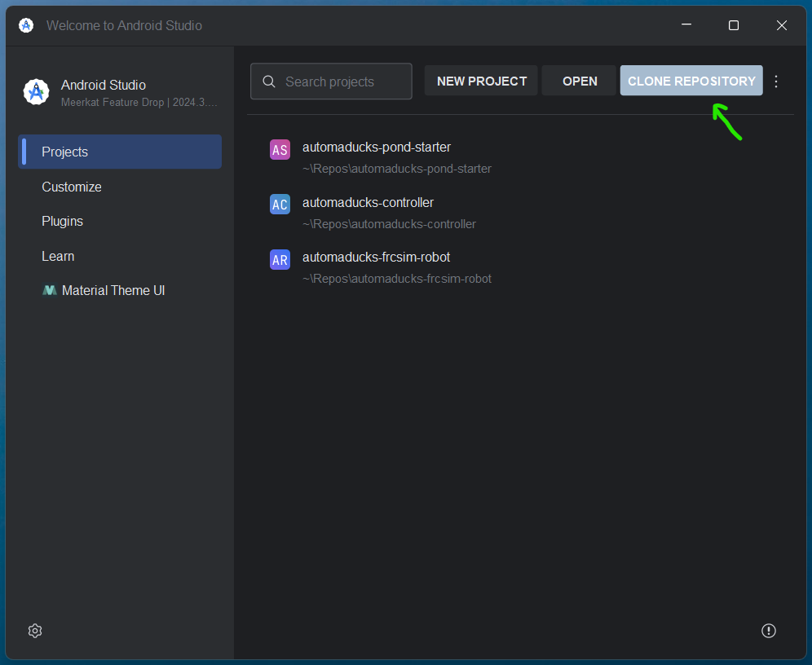Image resolution: width=812 pixels, height=665 pixels.
Task: Open automaducks-pond-starter project
Action: point(377,147)
